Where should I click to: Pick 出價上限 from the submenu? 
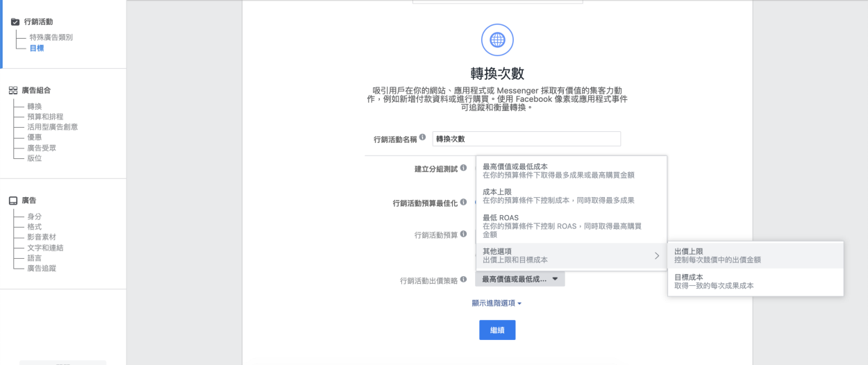[755, 255]
